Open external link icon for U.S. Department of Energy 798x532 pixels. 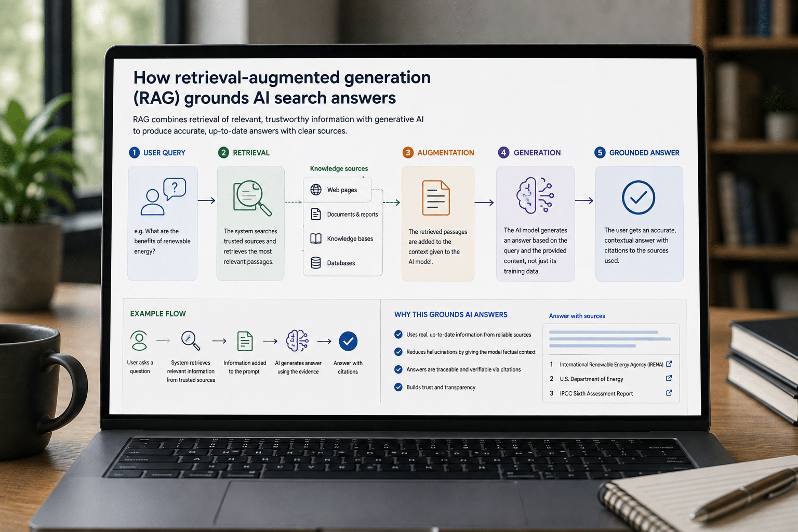tap(669, 378)
